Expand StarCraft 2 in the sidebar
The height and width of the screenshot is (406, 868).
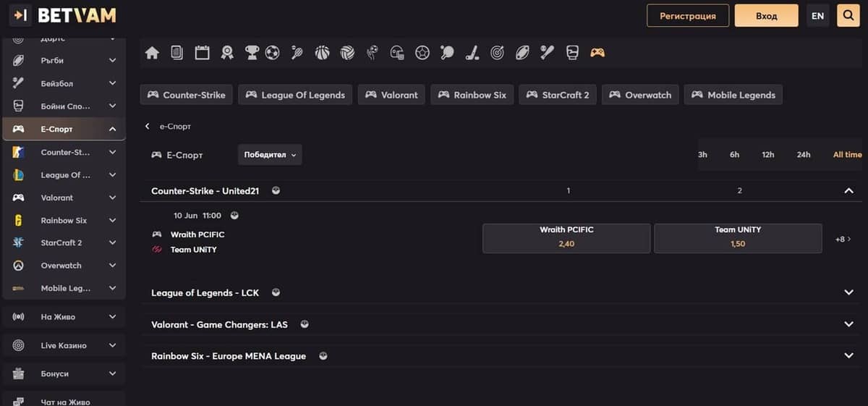112,242
